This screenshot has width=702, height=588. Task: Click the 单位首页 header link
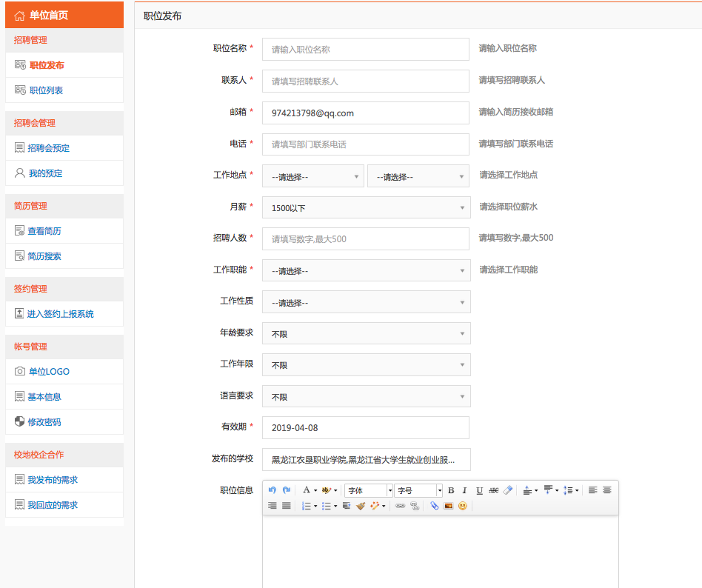pos(49,15)
